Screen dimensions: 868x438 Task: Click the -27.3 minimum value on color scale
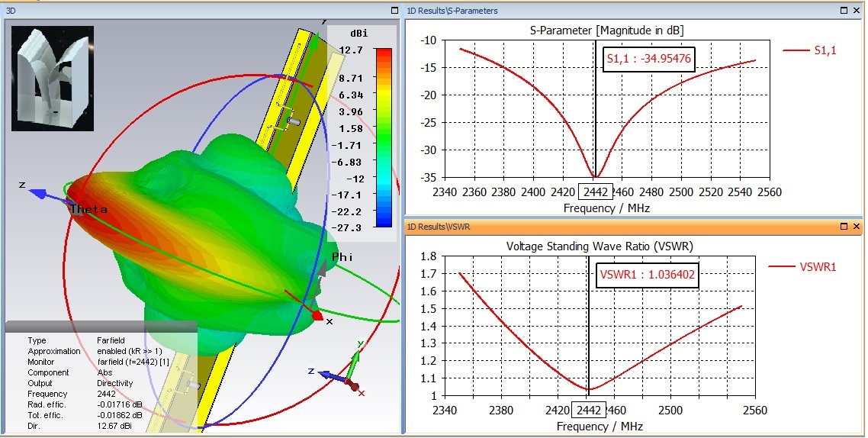pos(346,228)
